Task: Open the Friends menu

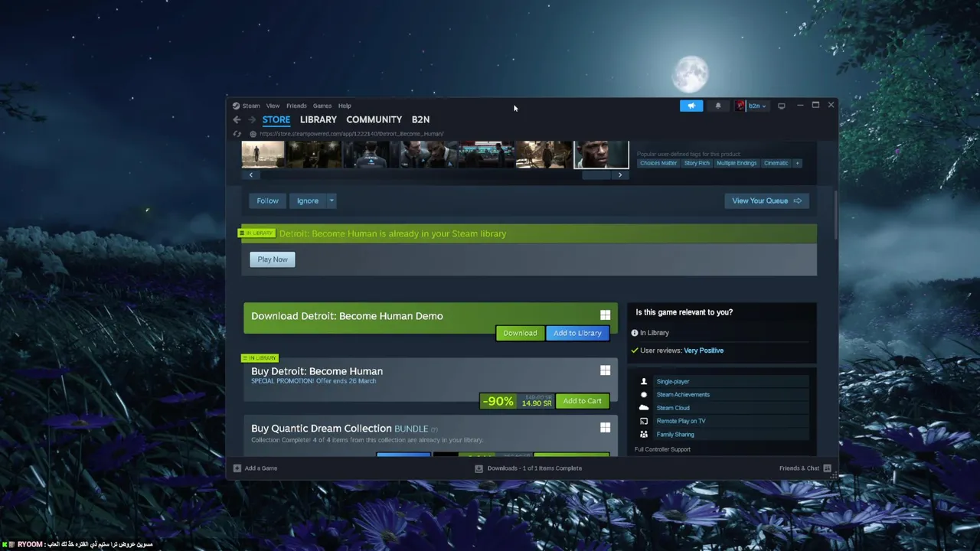Action: tap(296, 106)
